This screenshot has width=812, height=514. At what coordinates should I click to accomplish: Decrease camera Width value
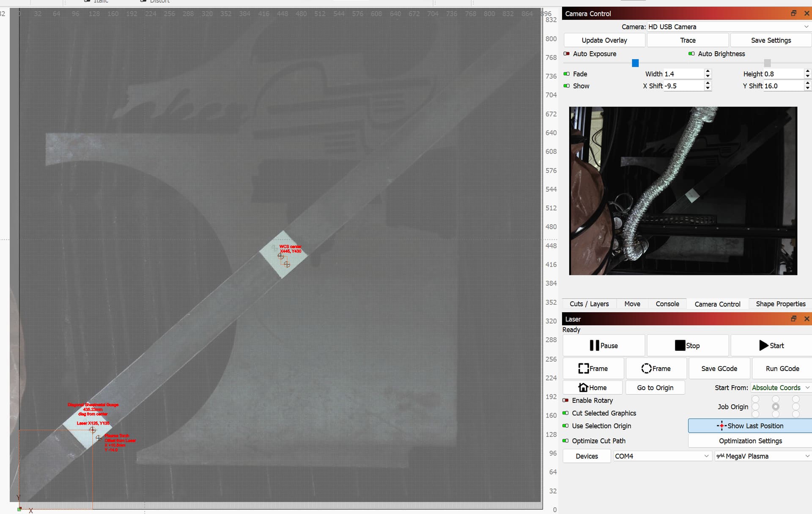pyautogui.click(x=708, y=76)
